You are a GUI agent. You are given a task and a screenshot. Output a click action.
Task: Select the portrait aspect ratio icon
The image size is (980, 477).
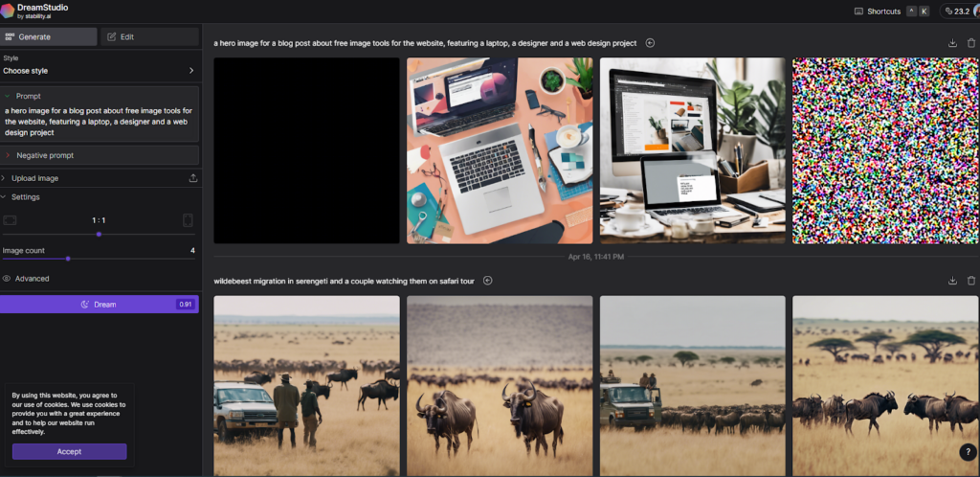tap(188, 220)
